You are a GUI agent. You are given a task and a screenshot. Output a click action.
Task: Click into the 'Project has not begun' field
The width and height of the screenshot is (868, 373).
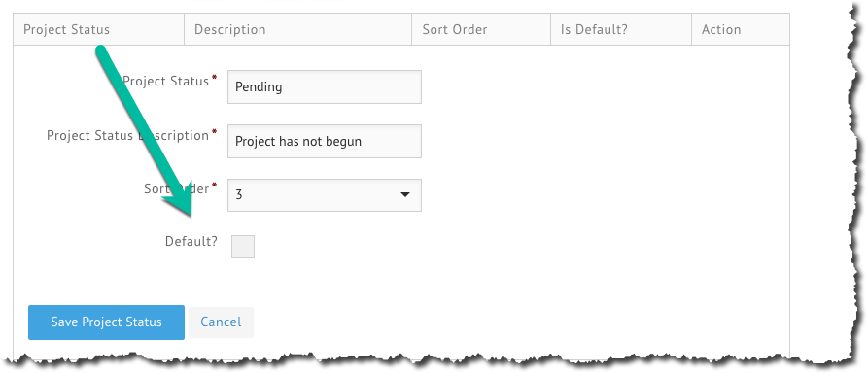325,141
